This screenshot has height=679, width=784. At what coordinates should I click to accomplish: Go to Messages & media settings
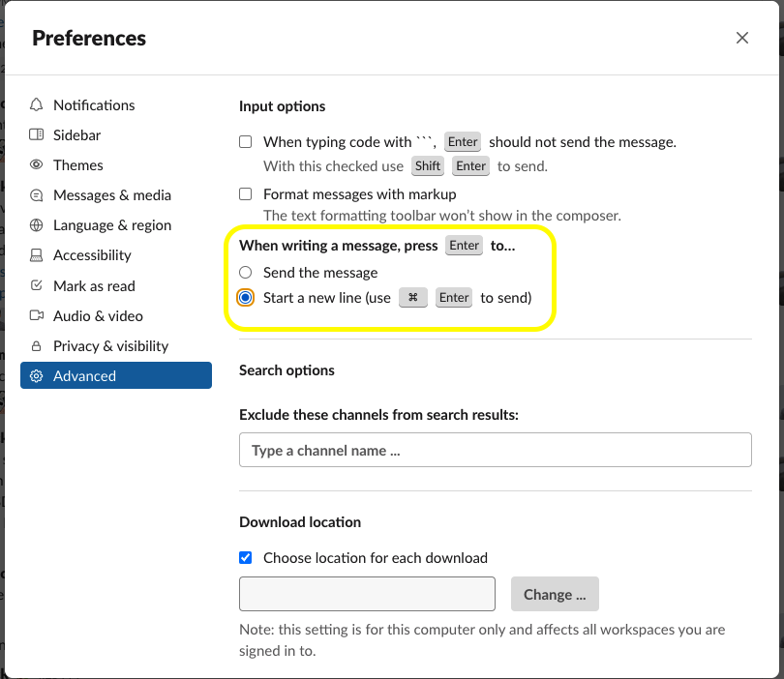pos(116,195)
